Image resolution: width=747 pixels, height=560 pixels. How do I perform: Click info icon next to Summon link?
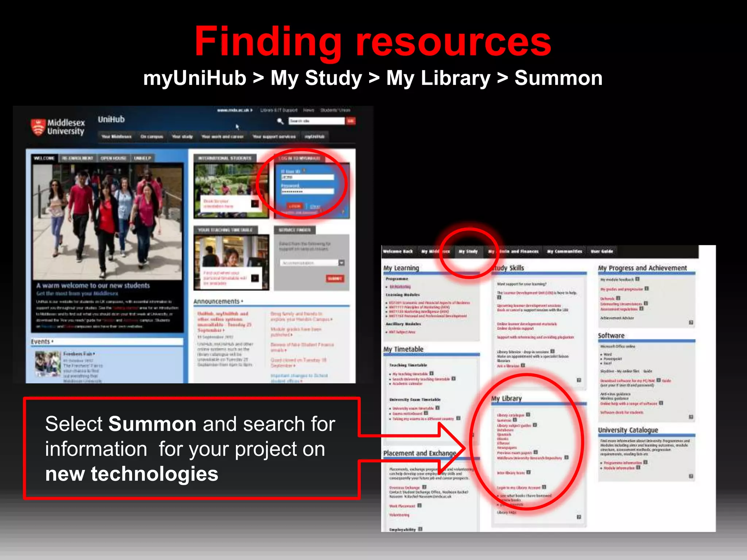tap(515, 420)
